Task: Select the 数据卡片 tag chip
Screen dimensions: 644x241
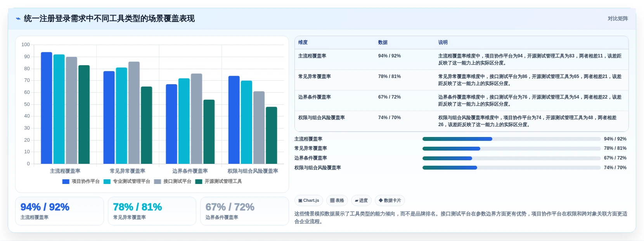Action: [390, 200]
